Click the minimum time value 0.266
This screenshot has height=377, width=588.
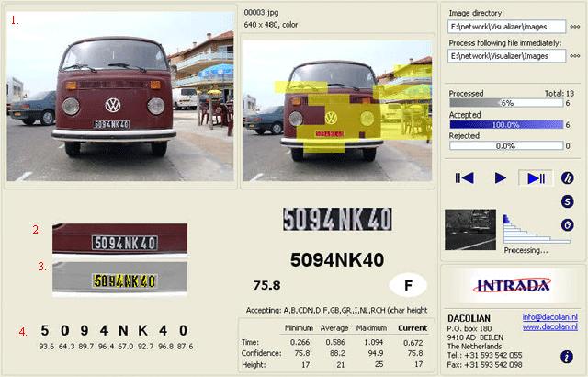click(x=300, y=342)
